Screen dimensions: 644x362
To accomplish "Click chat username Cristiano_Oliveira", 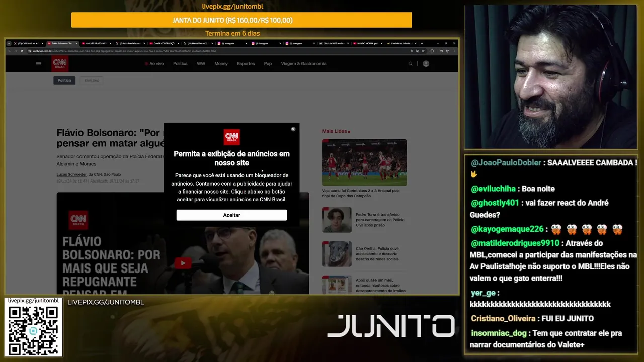I will [x=503, y=319].
